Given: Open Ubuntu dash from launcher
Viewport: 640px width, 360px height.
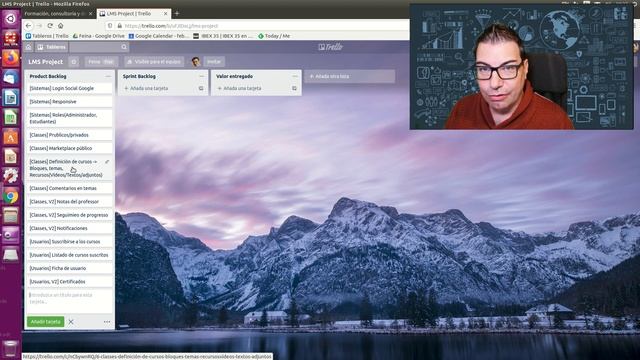Looking at the screenshot, I should (11, 18).
